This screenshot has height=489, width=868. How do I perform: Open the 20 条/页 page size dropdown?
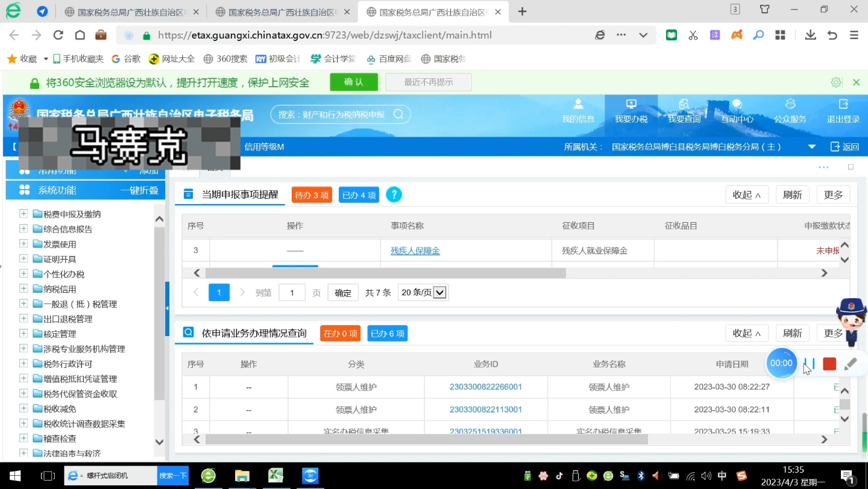point(423,292)
